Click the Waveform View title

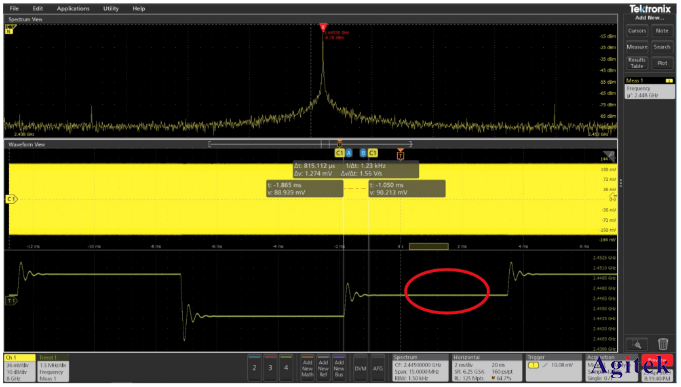coord(26,144)
